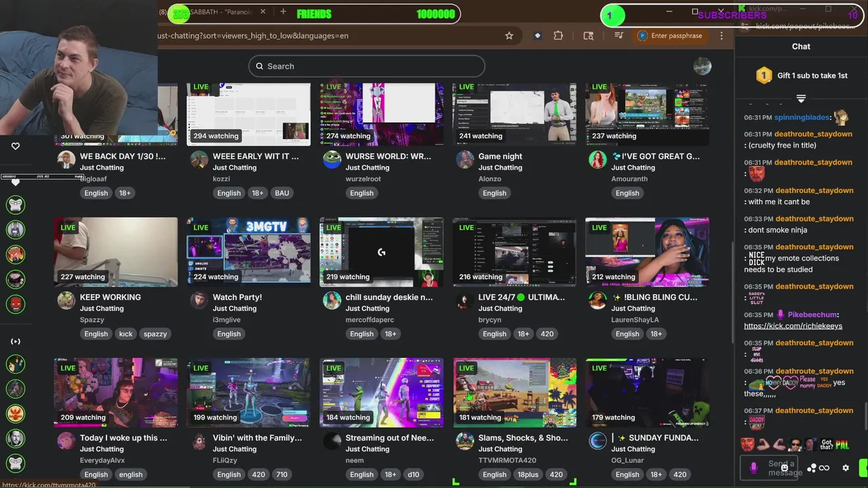Expand the chat leaderboard chevron under gift banner
868x488 pixels.
(801, 98)
